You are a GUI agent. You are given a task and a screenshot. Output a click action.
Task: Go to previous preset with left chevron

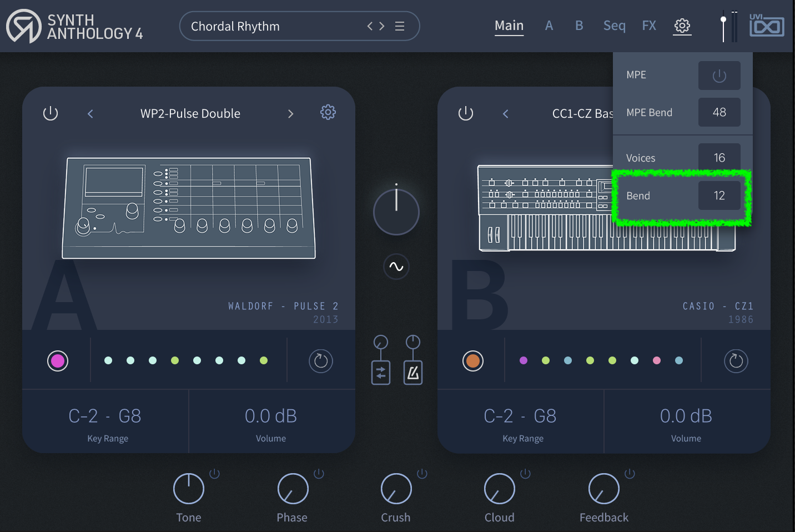click(x=370, y=26)
